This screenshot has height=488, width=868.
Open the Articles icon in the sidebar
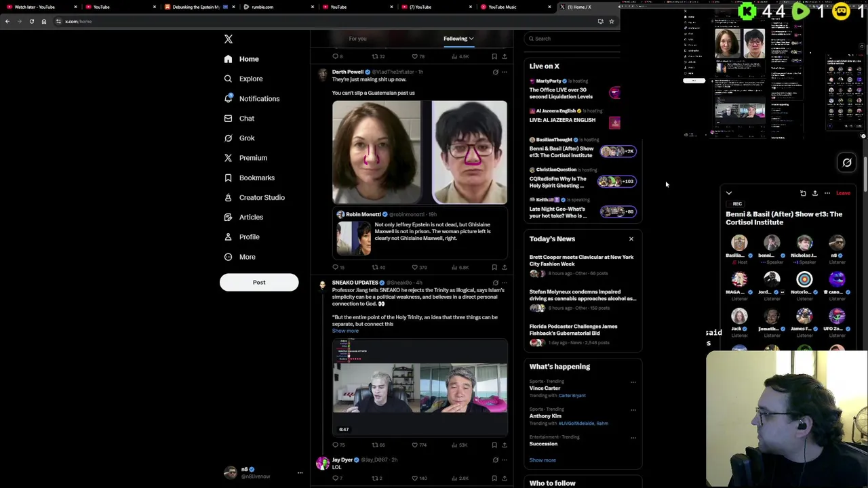pyautogui.click(x=228, y=217)
